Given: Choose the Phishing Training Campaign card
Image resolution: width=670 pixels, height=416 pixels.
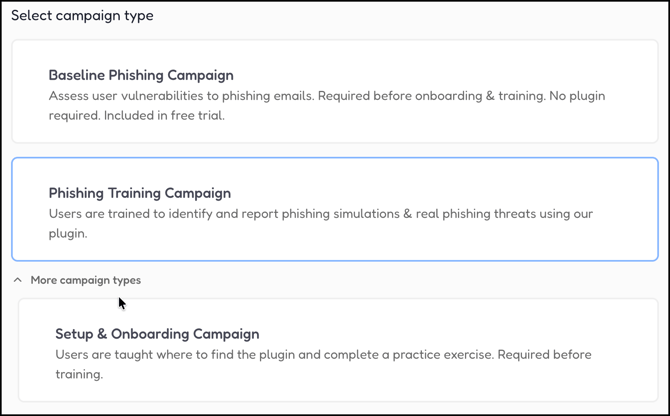Looking at the screenshot, I should tap(334, 209).
